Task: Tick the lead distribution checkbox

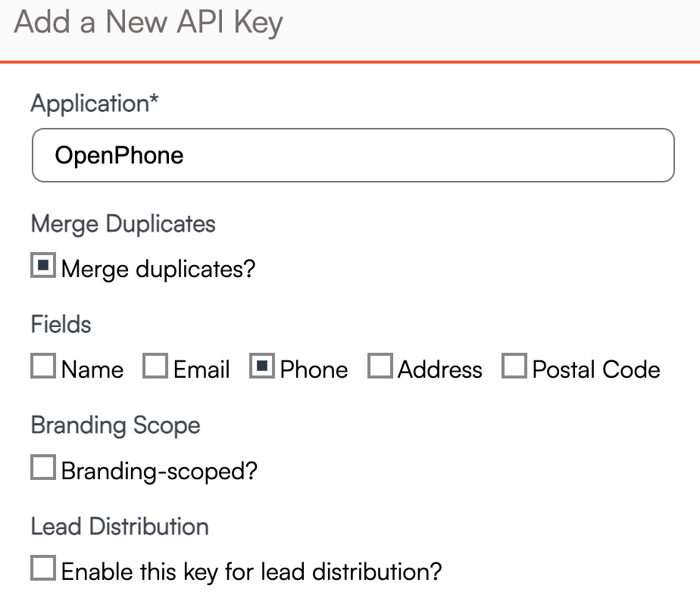Action: coord(43,569)
